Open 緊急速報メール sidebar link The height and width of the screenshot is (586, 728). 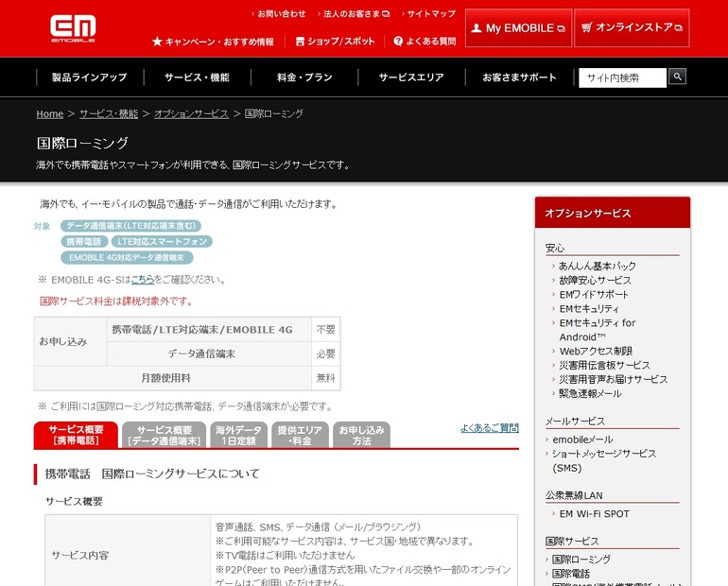590,393
